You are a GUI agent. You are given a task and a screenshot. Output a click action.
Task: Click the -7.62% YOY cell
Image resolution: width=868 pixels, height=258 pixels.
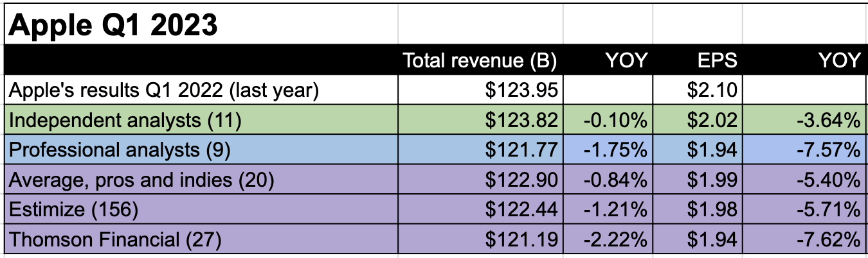click(x=827, y=240)
